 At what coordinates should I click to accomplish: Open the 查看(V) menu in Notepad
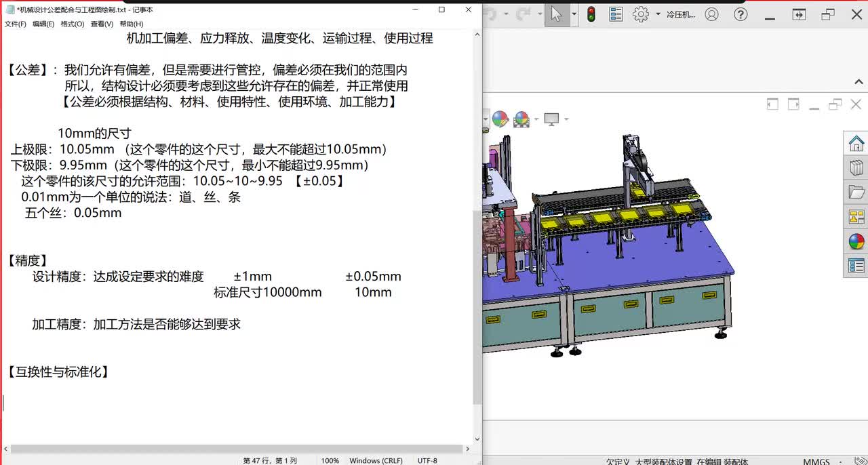tap(102, 24)
